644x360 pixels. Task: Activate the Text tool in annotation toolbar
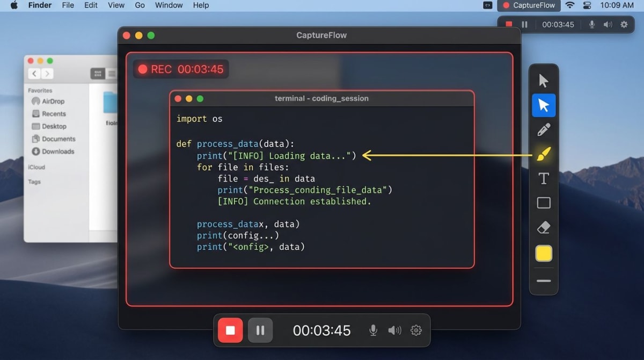(544, 179)
